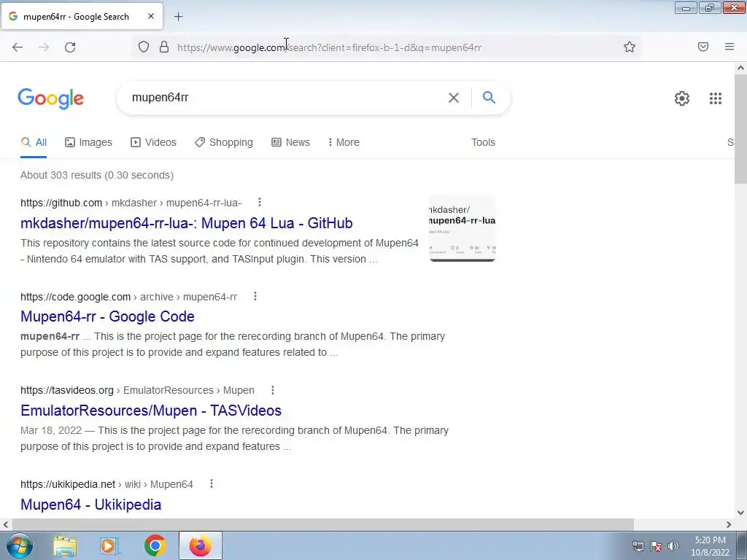Bookmark this page with the star
Viewport: 747px width, 560px height.
pyautogui.click(x=630, y=47)
